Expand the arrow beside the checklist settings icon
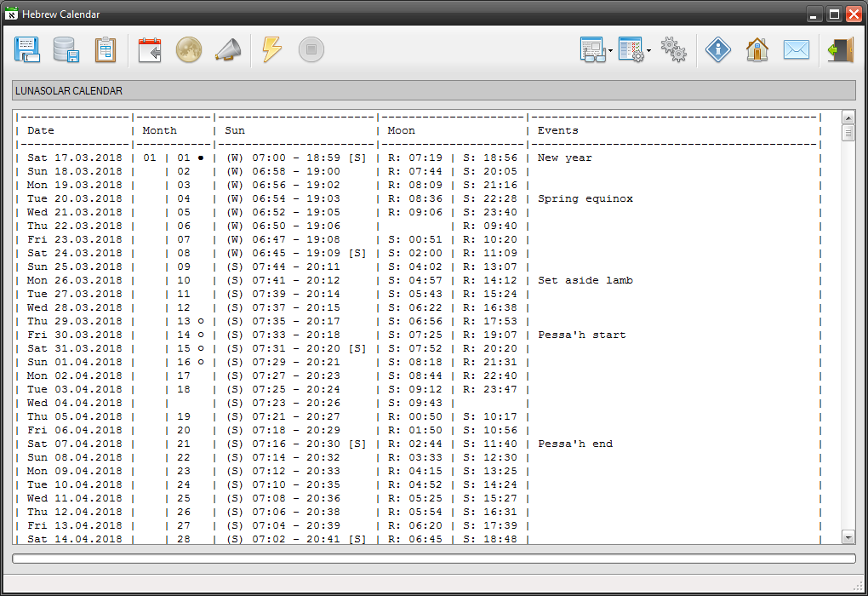Image resolution: width=868 pixels, height=596 pixels. (648, 50)
